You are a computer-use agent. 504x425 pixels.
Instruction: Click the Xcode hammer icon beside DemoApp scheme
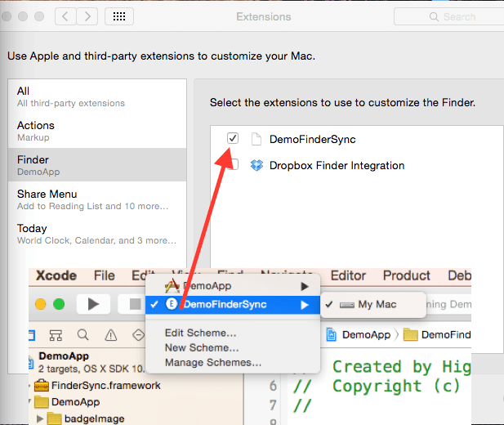pos(172,286)
